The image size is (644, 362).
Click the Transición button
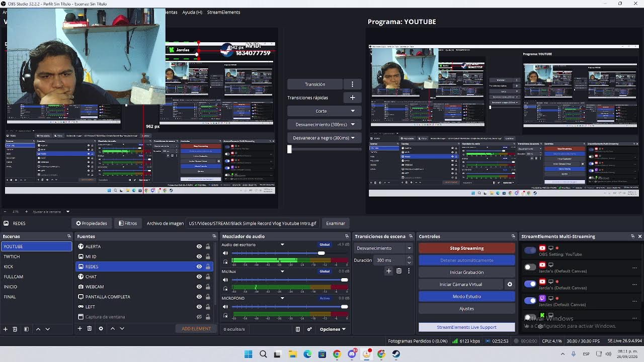point(315,84)
